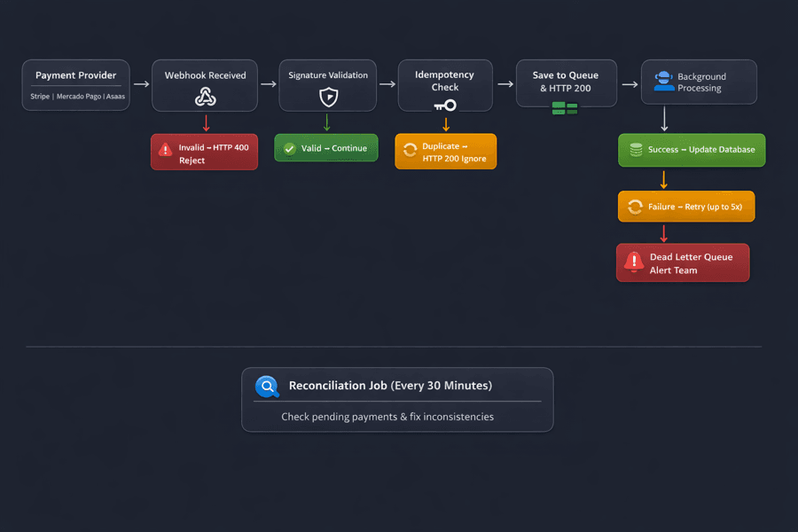Open the Payment Provider box
Image resolution: width=798 pixels, height=532 pixels.
75,84
